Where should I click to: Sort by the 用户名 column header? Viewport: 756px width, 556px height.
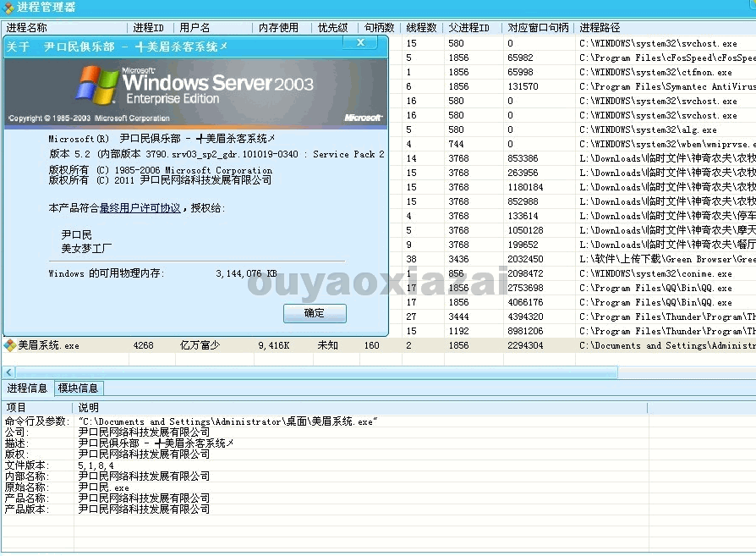coord(214,28)
